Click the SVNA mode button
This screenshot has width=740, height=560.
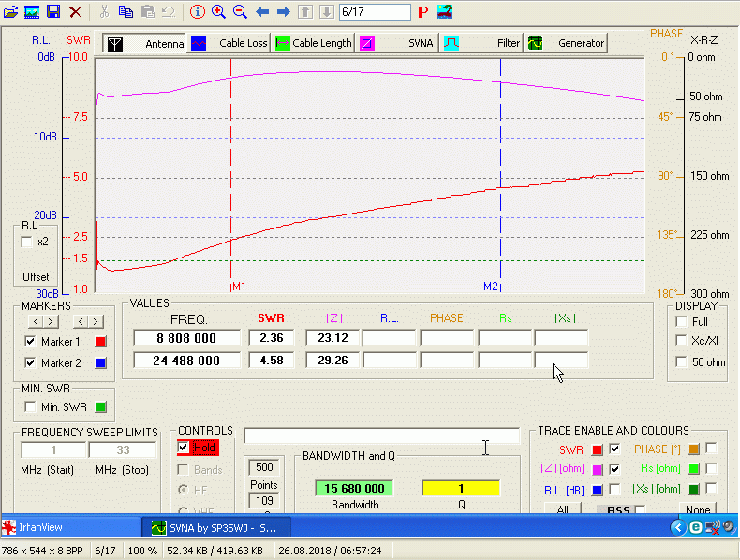point(397,43)
